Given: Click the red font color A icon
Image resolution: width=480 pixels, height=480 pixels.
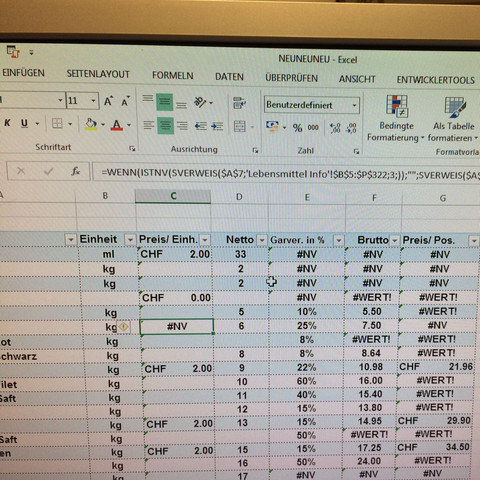Looking at the screenshot, I should click(x=116, y=125).
